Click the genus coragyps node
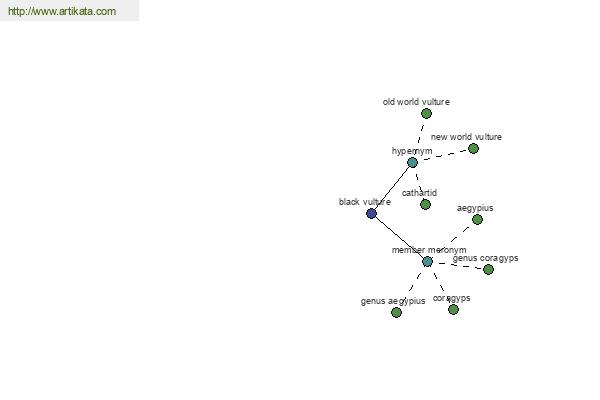The width and height of the screenshot is (600, 400). click(x=488, y=269)
